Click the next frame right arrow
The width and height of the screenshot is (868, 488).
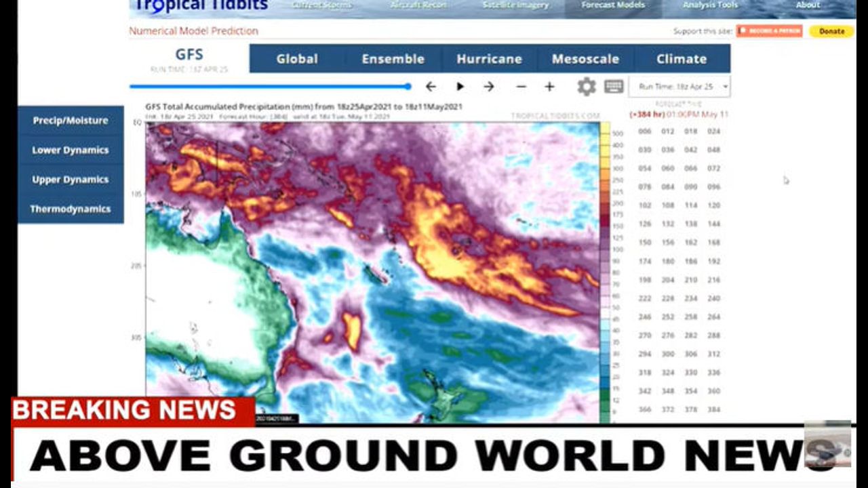click(x=489, y=87)
